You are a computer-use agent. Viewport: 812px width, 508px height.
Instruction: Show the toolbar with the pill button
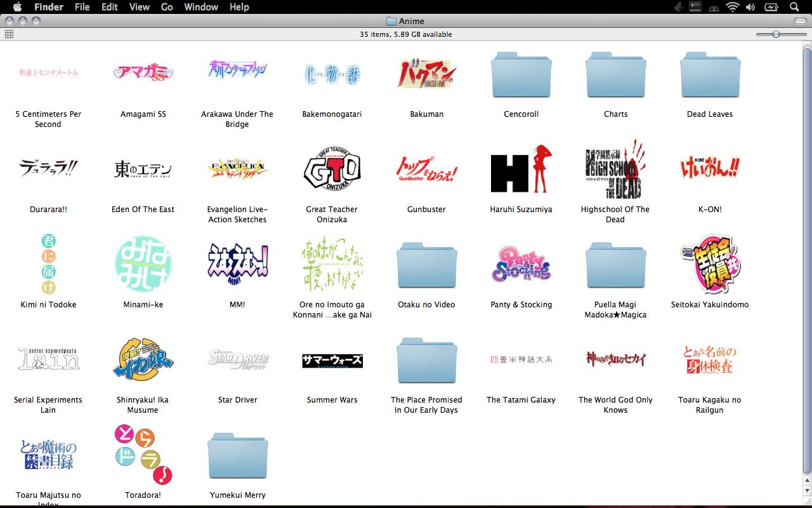pyautogui.click(x=800, y=21)
